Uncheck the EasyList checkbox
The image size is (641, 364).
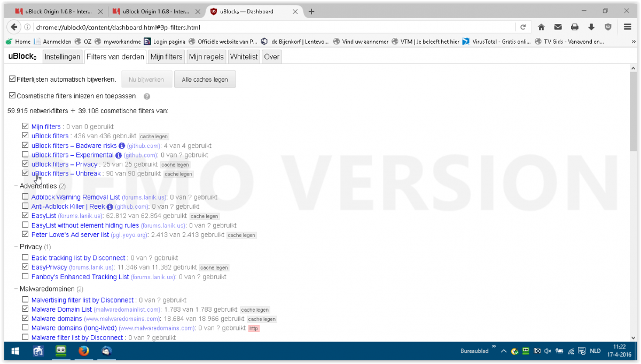25,216
